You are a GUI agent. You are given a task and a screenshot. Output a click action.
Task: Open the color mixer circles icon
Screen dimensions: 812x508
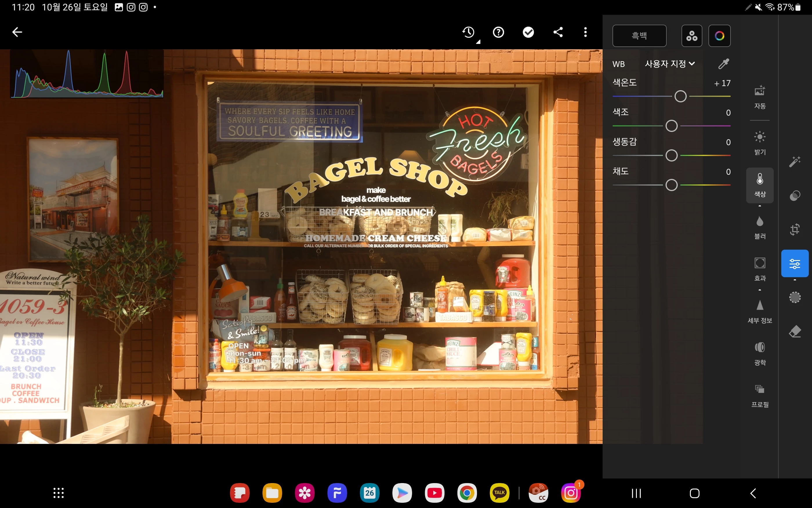(691, 36)
